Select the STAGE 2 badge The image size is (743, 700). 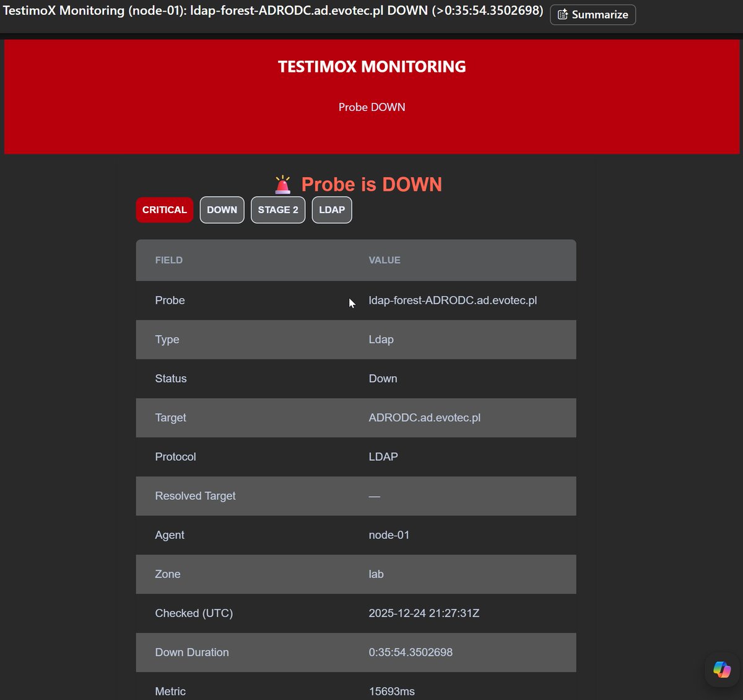tap(278, 210)
